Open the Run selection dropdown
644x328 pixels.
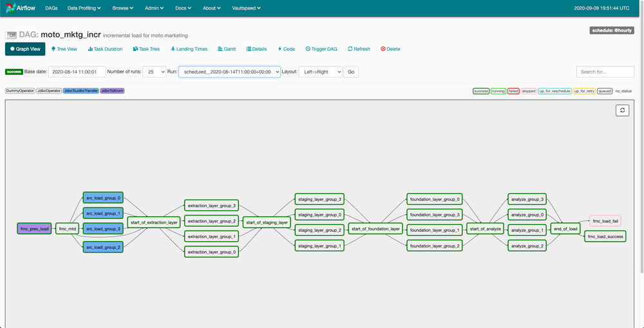click(x=230, y=72)
